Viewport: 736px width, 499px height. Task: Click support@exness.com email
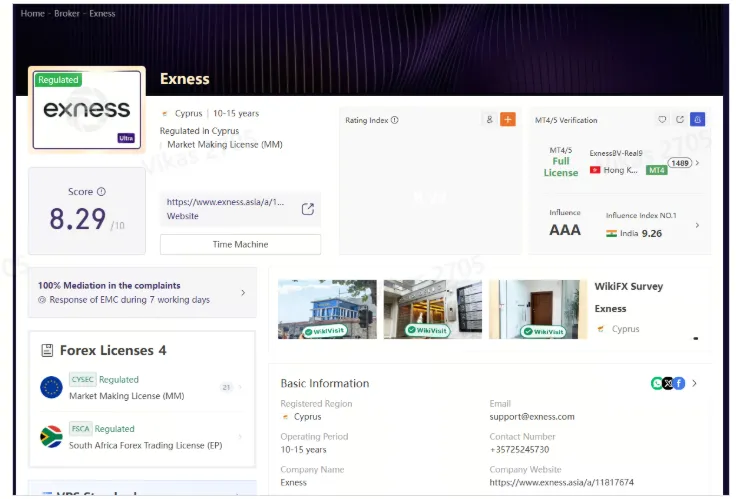click(x=532, y=416)
